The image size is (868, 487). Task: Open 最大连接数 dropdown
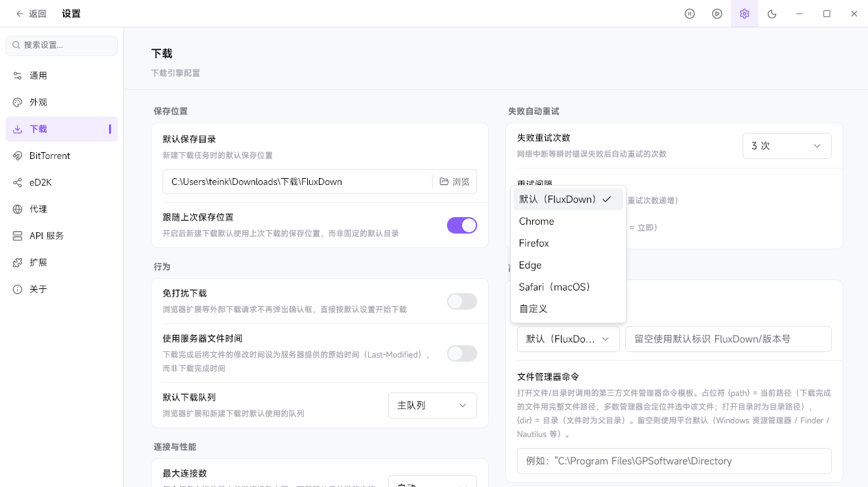tap(433, 481)
